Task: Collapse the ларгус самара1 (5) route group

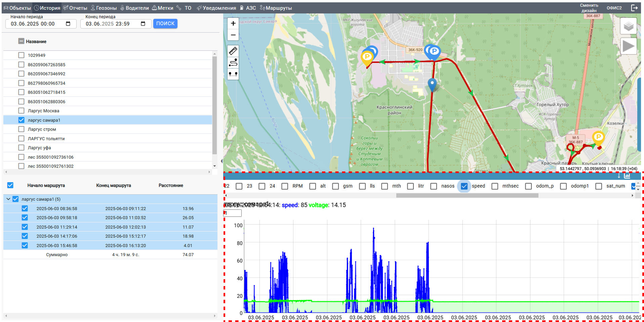Action: 8,199
